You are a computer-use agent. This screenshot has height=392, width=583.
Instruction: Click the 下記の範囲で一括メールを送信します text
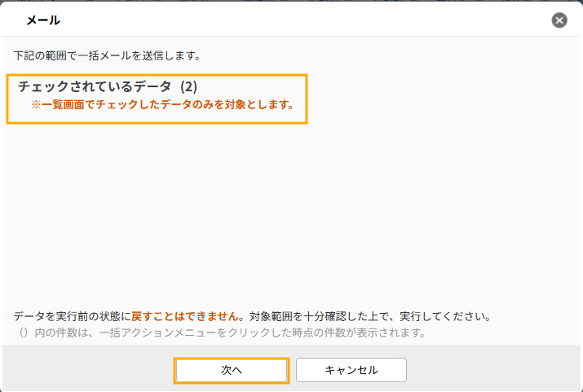coord(107,56)
